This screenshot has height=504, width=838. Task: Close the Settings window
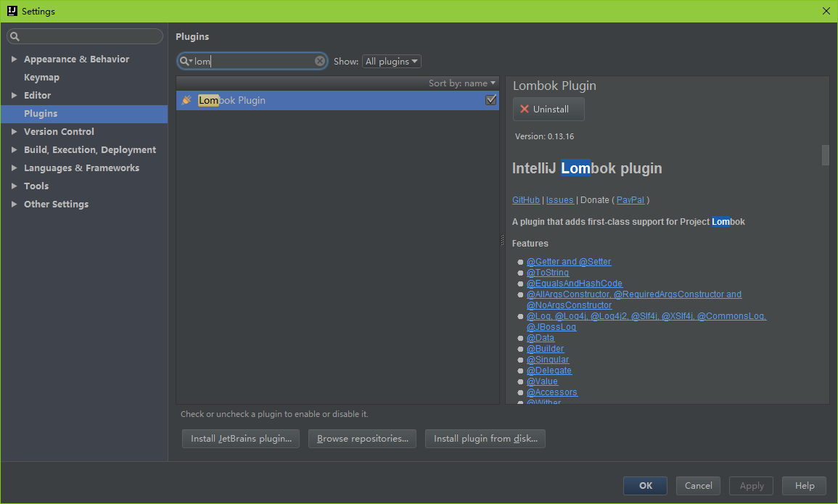[826, 11]
